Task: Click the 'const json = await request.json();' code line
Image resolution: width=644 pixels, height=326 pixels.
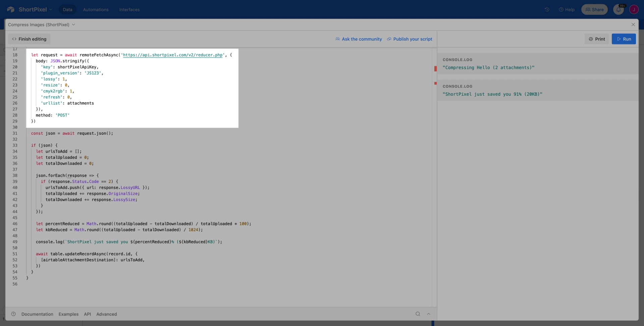Action: [72, 133]
